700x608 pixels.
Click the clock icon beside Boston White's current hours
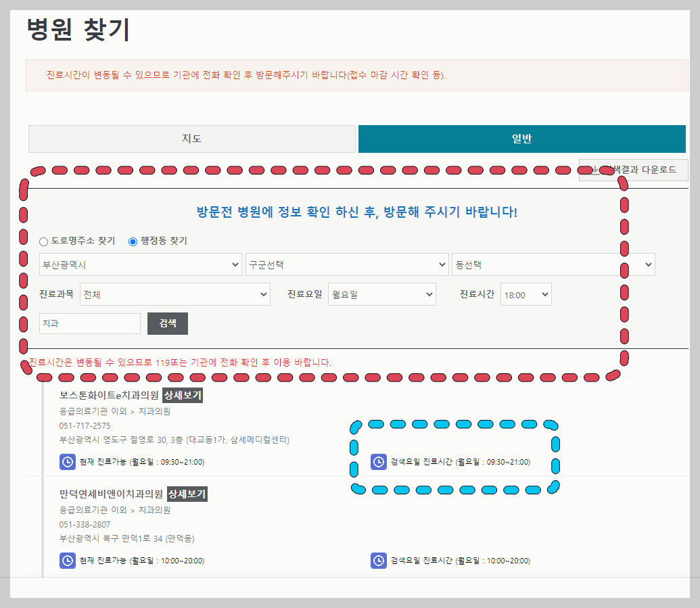[67, 463]
